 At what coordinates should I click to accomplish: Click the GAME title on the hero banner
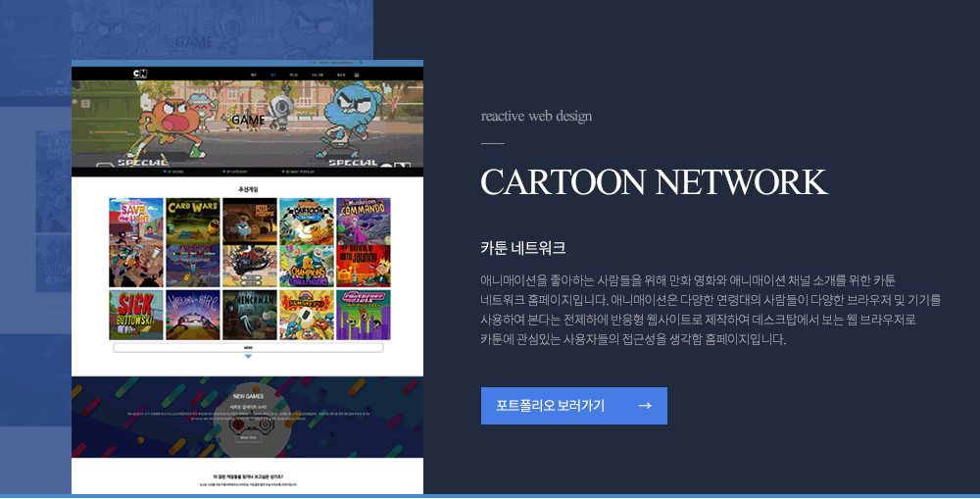[248, 120]
